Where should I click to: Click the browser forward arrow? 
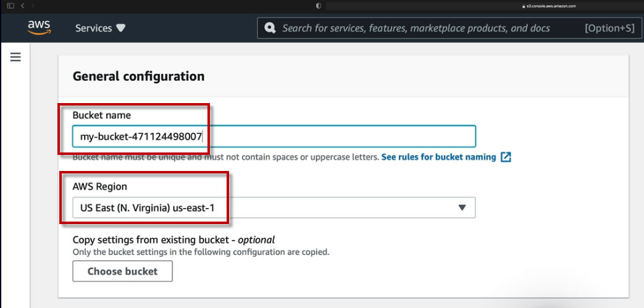click(34, 6)
